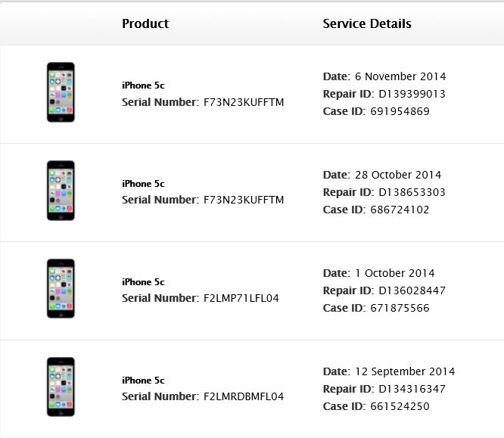Image resolution: width=504 pixels, height=438 pixels.
Task: Click the iPhone 5c name in the 1 October row
Action: tap(143, 282)
